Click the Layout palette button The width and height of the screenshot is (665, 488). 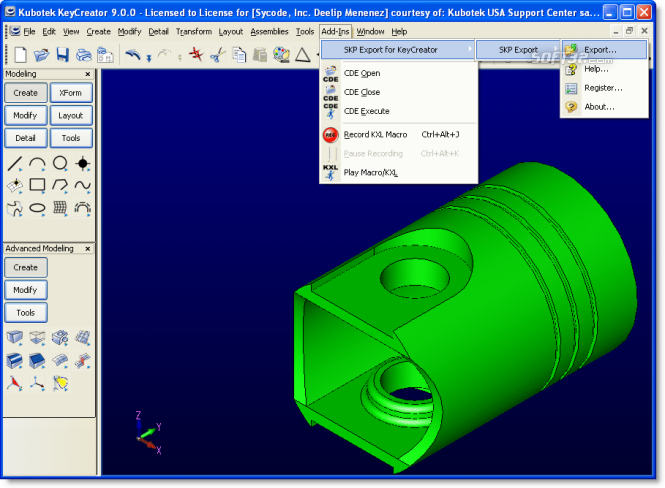tap(71, 115)
